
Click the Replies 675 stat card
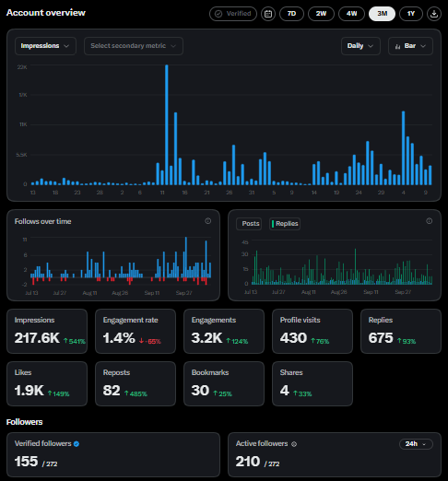tap(401, 331)
